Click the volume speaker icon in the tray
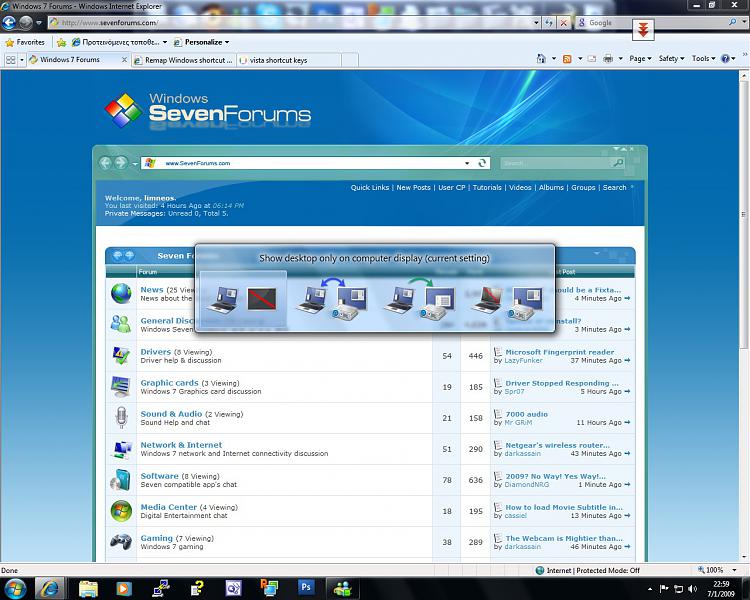The width and height of the screenshot is (750, 600). tap(692, 589)
